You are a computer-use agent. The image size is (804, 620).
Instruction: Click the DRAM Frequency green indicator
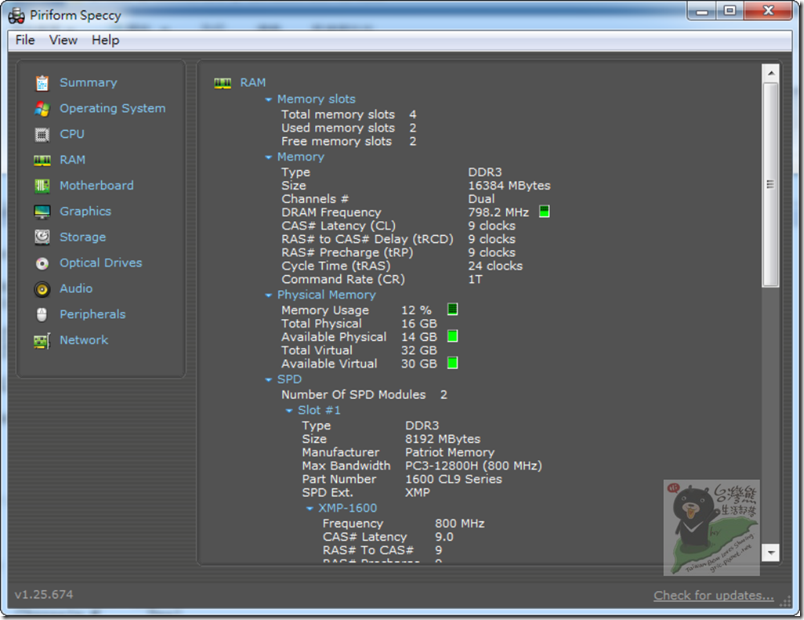point(544,211)
